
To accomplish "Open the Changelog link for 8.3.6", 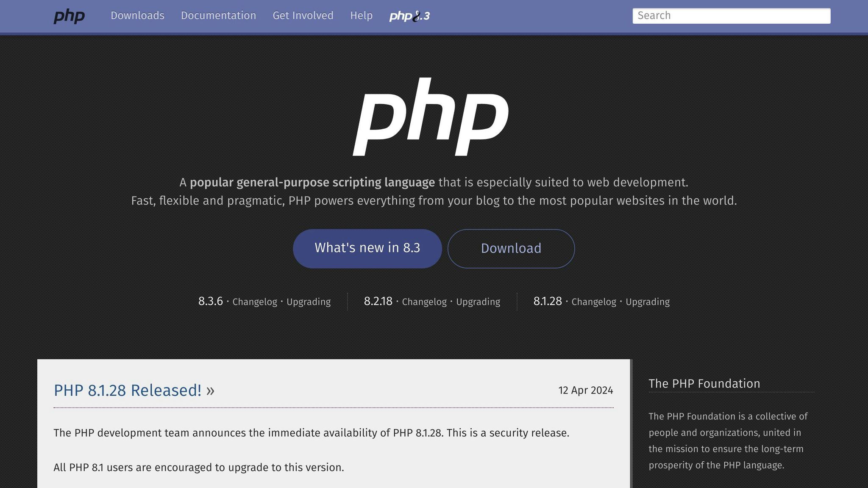I will [x=255, y=302].
